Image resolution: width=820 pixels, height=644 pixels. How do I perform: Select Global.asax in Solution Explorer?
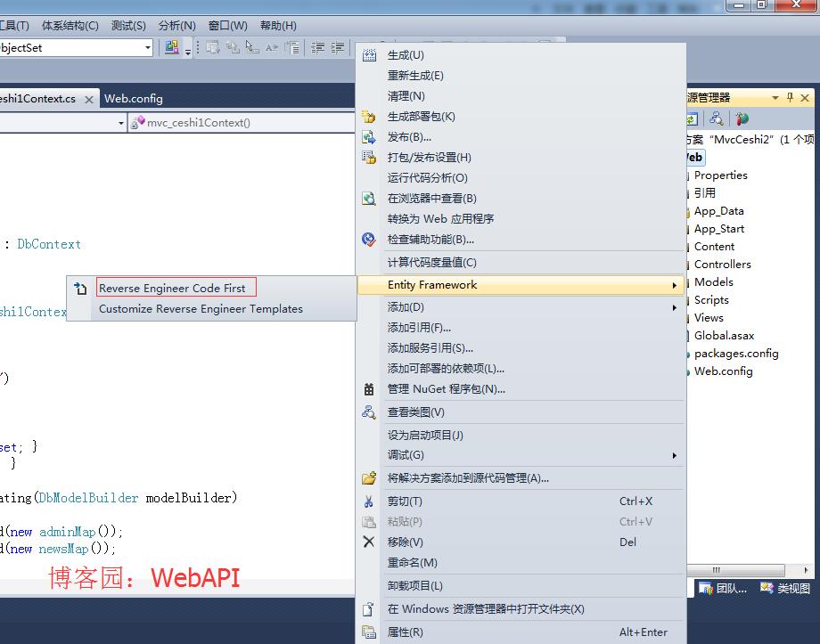click(724, 336)
